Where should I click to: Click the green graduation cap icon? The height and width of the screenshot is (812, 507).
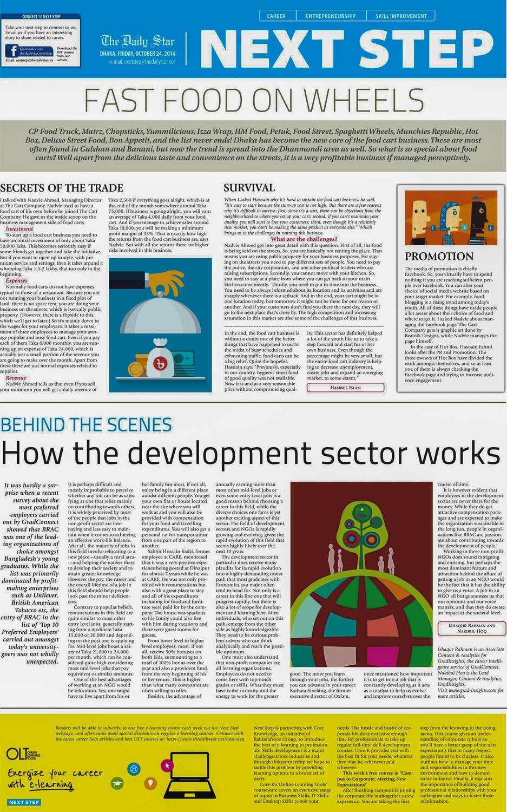click(x=116, y=783)
